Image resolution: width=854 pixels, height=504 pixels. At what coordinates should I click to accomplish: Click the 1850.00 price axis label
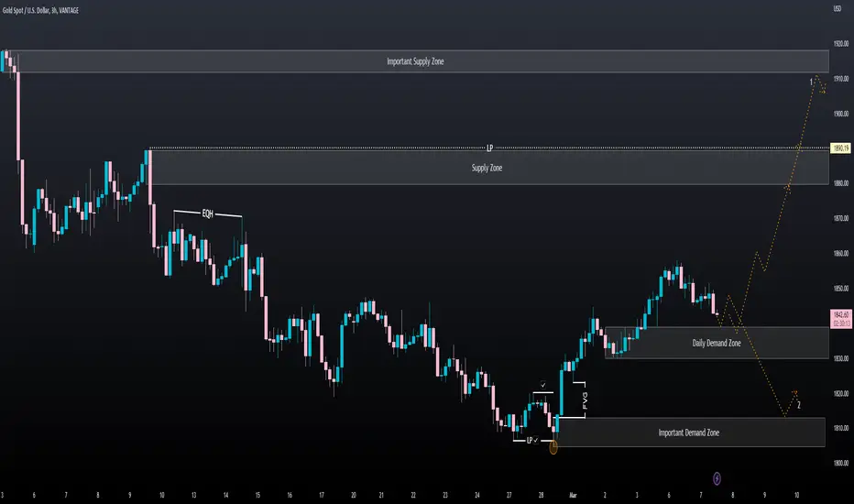click(841, 289)
